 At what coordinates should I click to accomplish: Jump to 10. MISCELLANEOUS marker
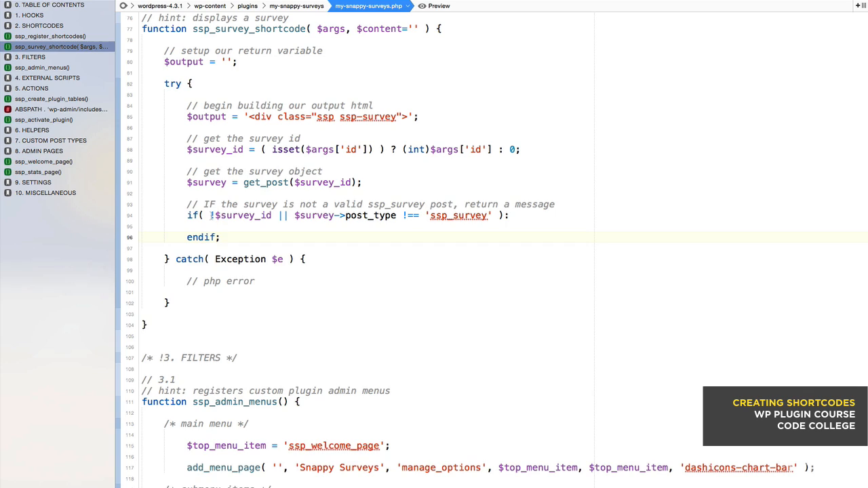coord(45,192)
